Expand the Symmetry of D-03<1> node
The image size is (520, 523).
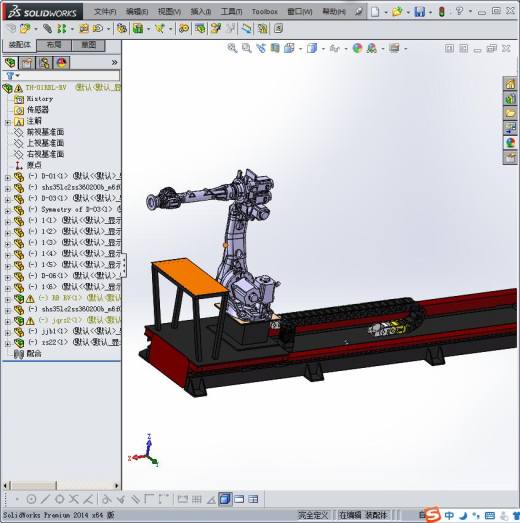click(7, 210)
